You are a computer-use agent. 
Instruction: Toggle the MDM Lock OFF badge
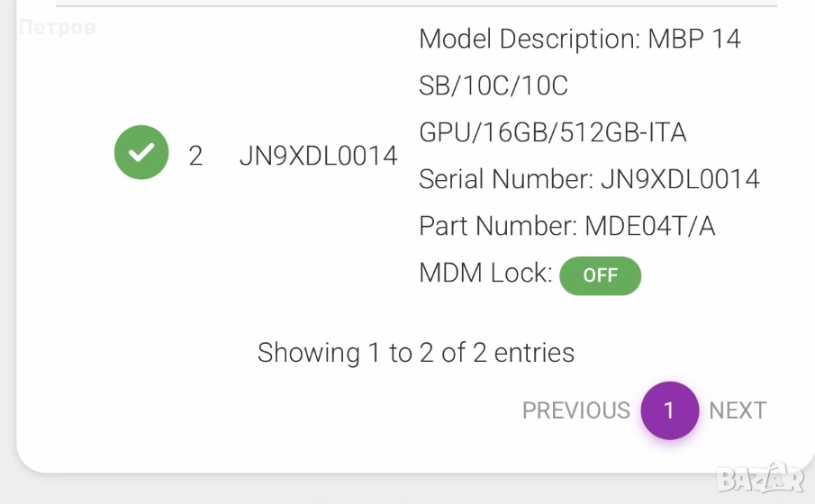600,275
